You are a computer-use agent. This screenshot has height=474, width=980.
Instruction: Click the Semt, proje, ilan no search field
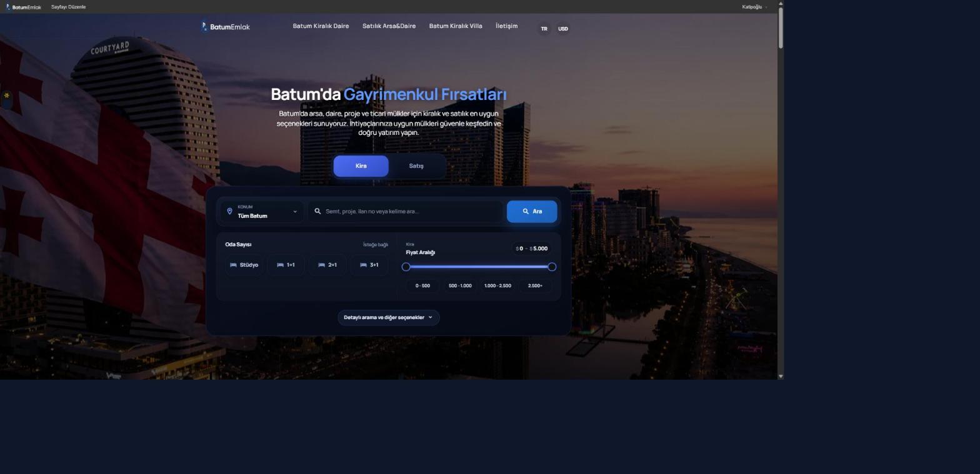tap(405, 211)
